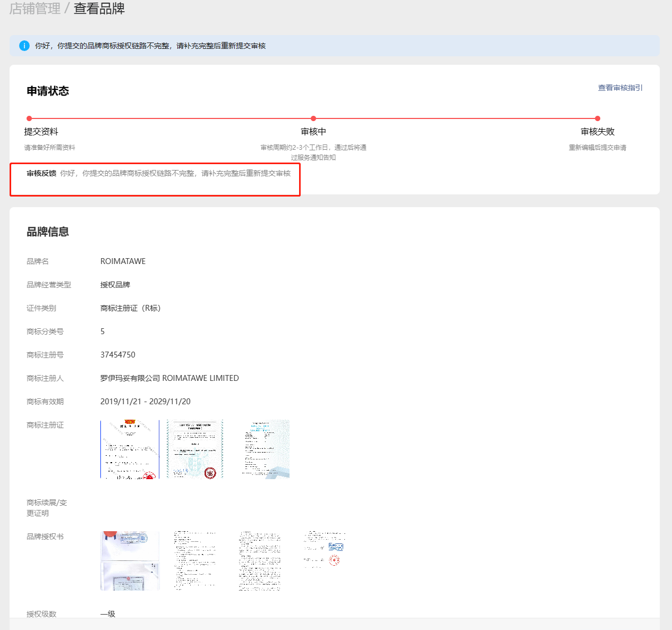Click the 授权级数 value 一级

(108, 614)
